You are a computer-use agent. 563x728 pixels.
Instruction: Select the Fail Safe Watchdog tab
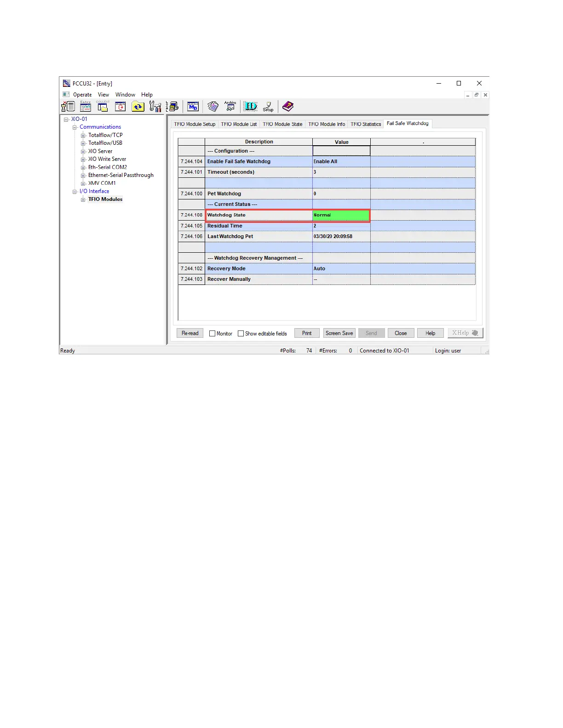[408, 123]
